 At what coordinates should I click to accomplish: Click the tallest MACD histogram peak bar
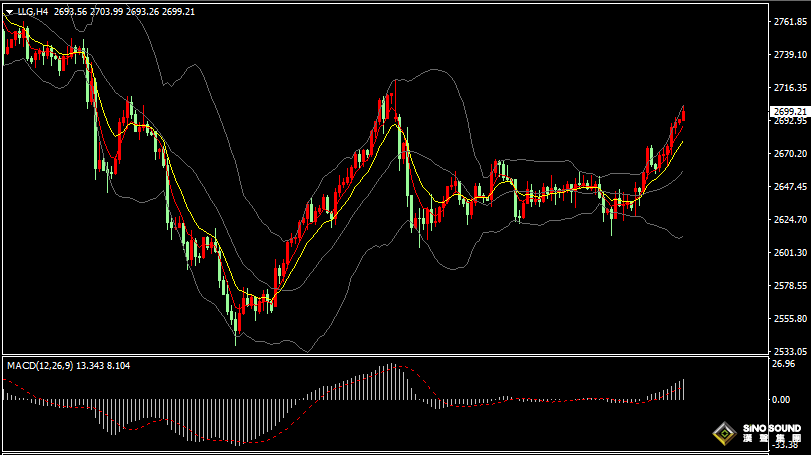click(x=393, y=382)
